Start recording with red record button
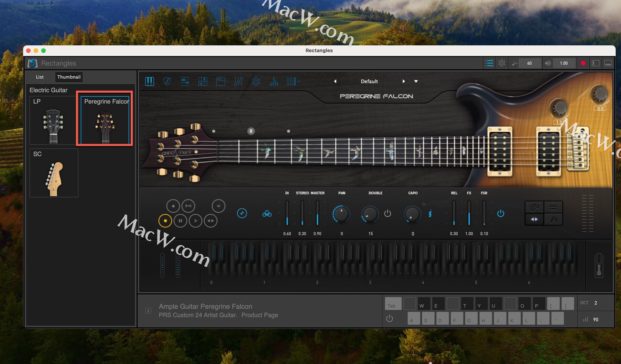The width and height of the screenshot is (621, 364). tap(583, 63)
